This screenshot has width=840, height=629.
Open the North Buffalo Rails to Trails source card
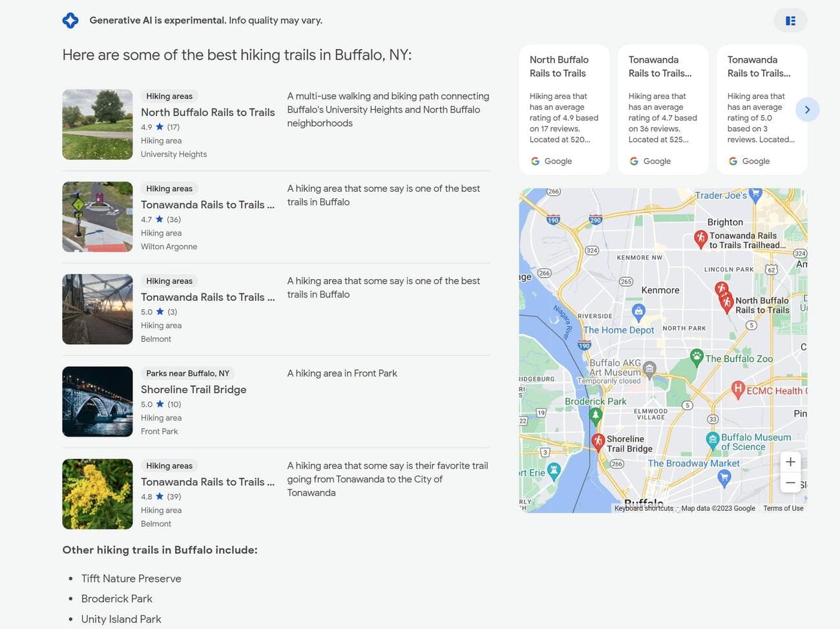coord(563,109)
